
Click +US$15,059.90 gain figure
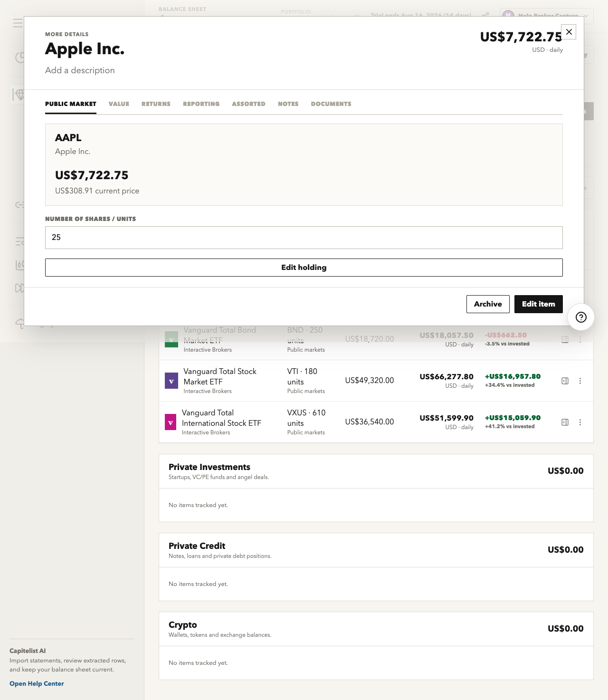(x=513, y=418)
